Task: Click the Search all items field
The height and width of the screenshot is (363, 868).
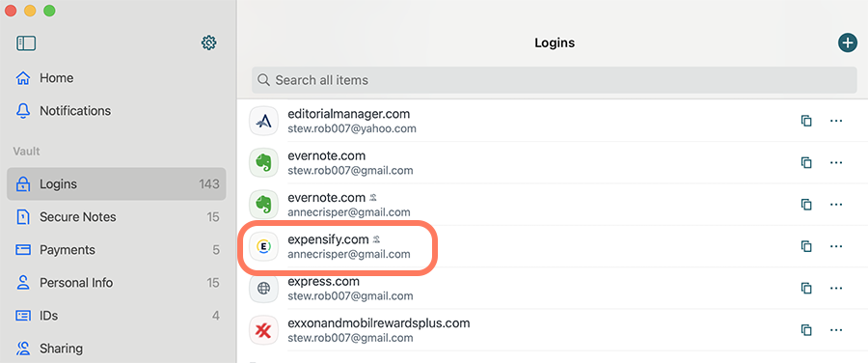Action: [x=555, y=80]
